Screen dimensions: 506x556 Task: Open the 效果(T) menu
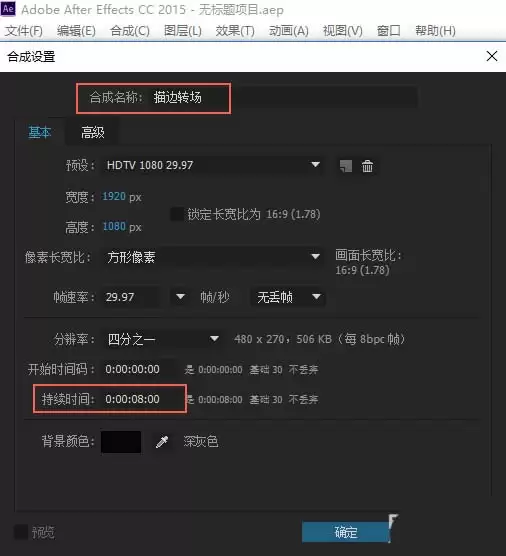pyautogui.click(x=235, y=31)
